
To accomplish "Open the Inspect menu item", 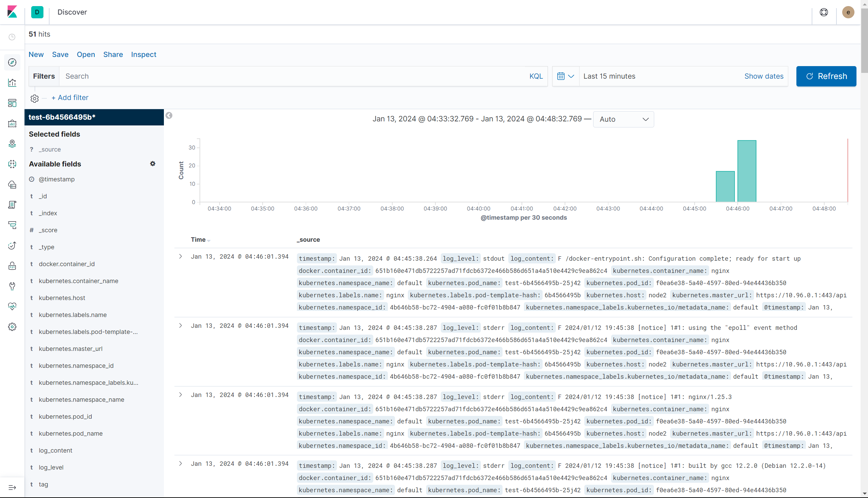I will [144, 54].
